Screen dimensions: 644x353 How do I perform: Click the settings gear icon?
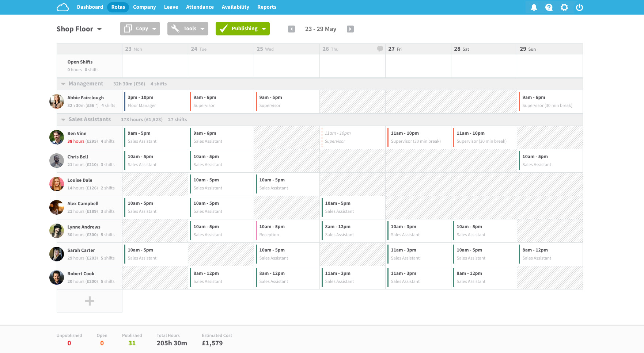[564, 7]
